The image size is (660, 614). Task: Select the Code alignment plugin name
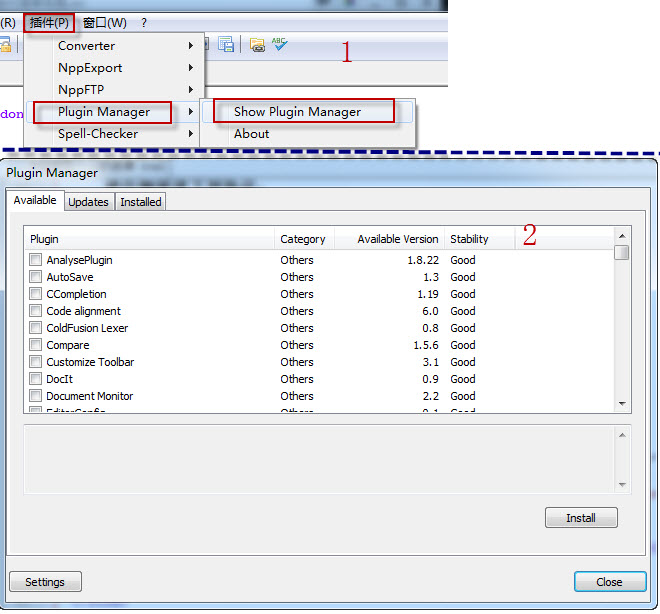[x=83, y=311]
